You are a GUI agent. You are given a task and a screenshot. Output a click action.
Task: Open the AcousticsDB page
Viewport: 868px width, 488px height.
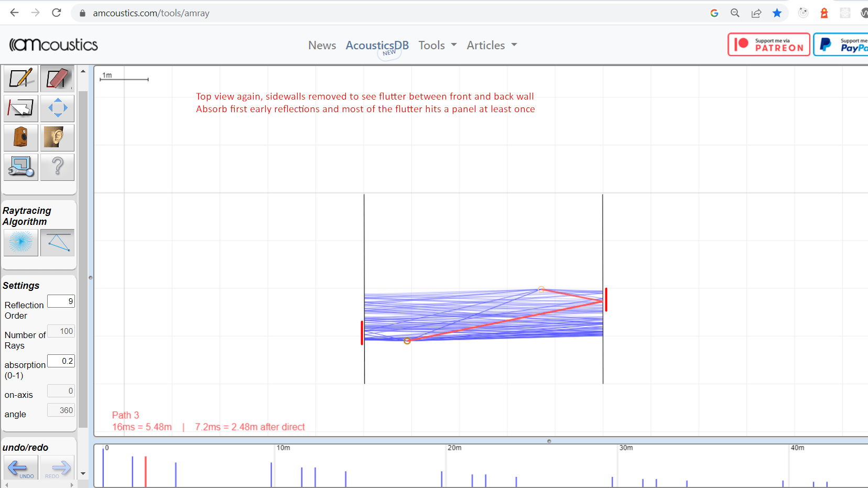377,46
